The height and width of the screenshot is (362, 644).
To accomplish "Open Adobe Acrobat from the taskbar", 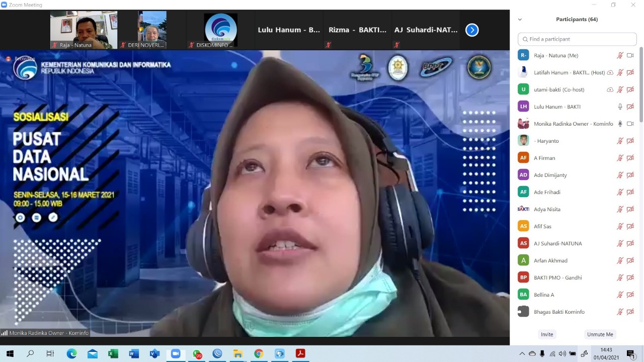I will pos(300,353).
